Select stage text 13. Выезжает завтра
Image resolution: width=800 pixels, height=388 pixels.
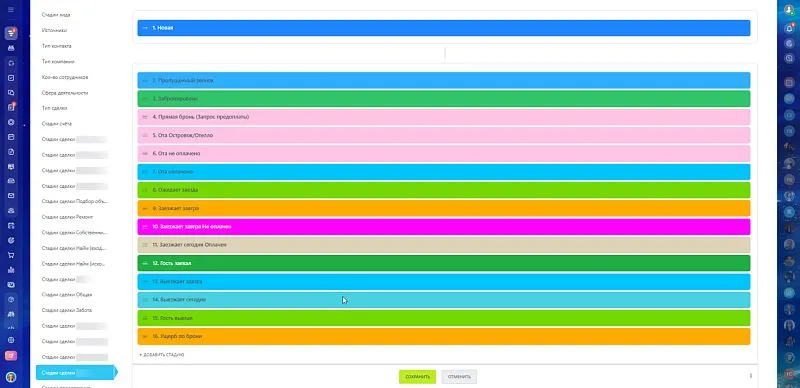(x=177, y=281)
